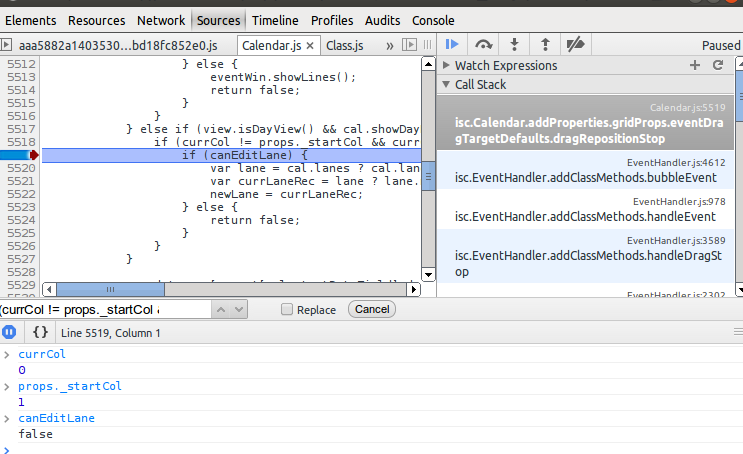Add a new watch expression
Viewport: 743px width, 454px height.
(695, 65)
